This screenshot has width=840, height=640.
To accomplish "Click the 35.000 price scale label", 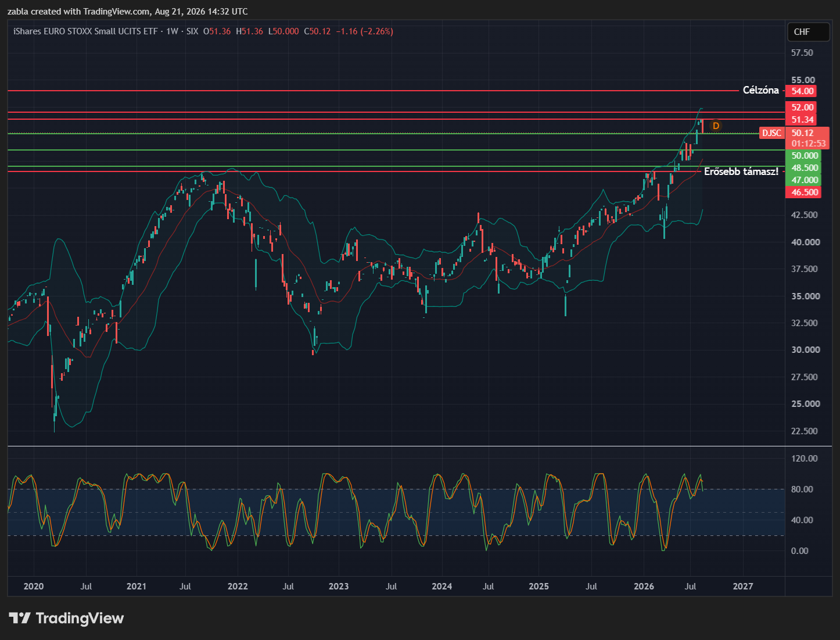I will (805, 296).
